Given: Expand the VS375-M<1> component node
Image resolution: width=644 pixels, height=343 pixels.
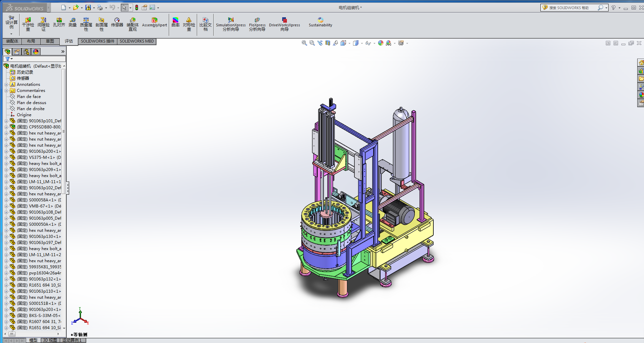Looking at the screenshot, I should 6,157.
